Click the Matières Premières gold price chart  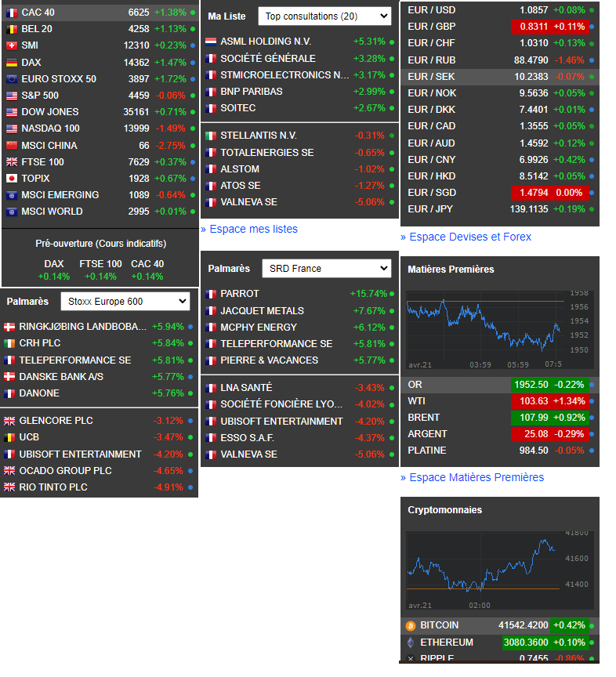[500, 329]
